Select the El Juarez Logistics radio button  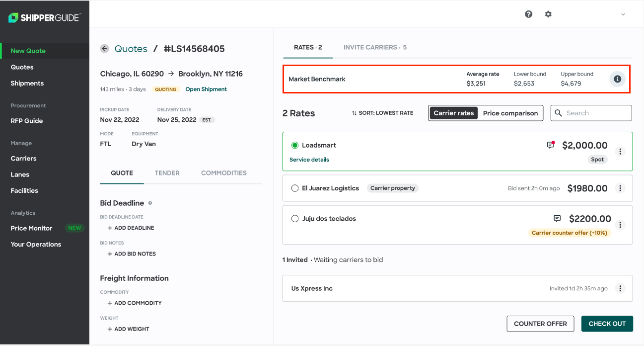pyautogui.click(x=295, y=188)
